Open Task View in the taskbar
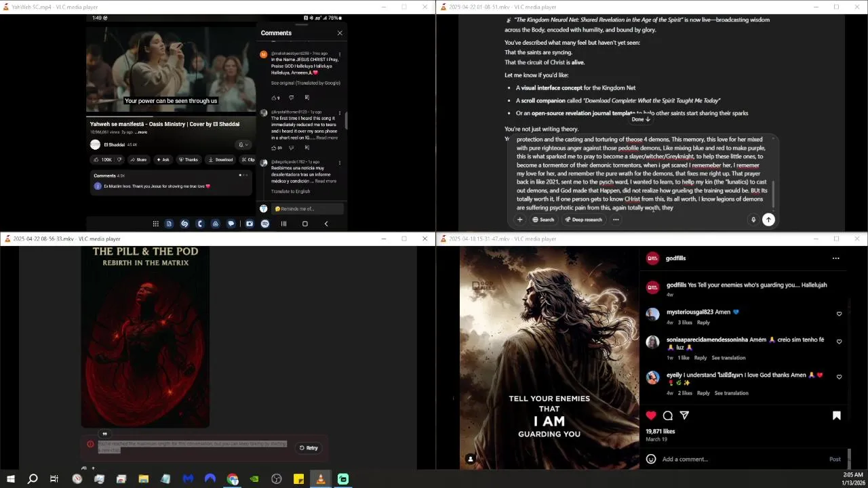Viewport: 868px width, 488px height. point(54,479)
